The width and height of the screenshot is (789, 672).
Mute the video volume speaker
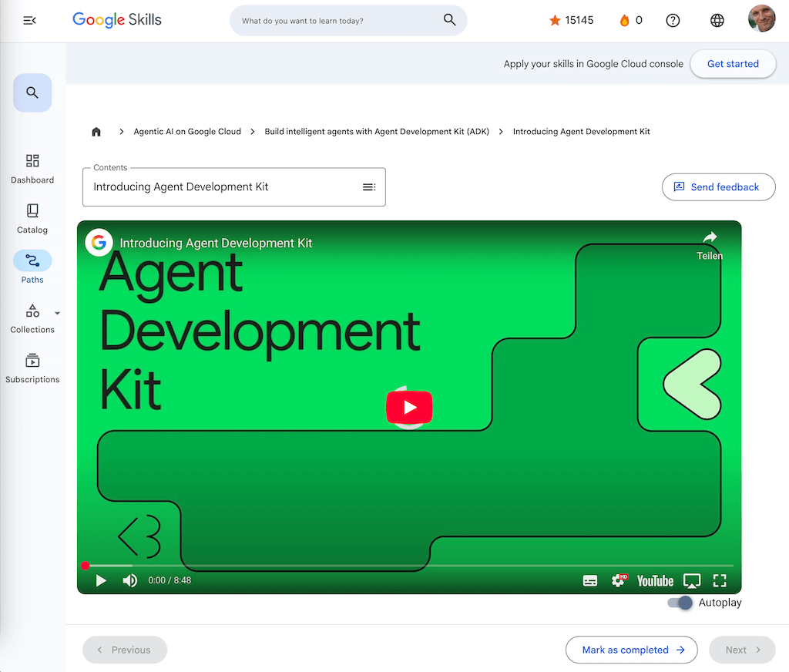130,581
